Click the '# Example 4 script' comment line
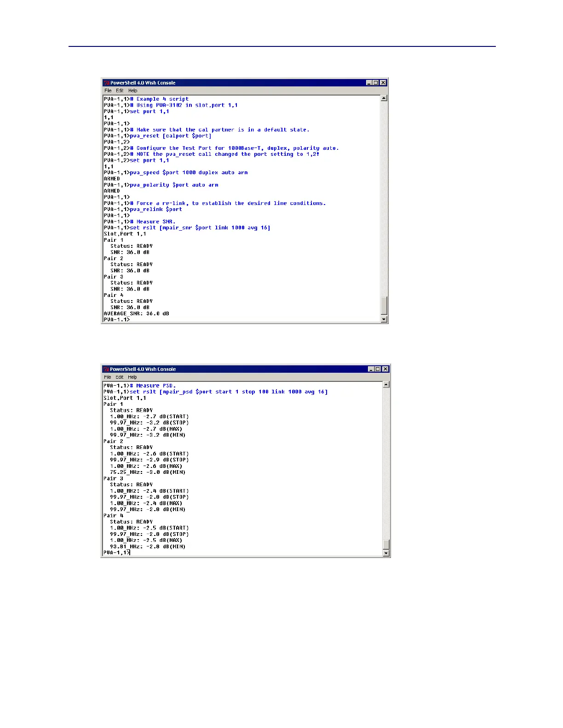563x728 pixels. pyautogui.click(x=159, y=99)
